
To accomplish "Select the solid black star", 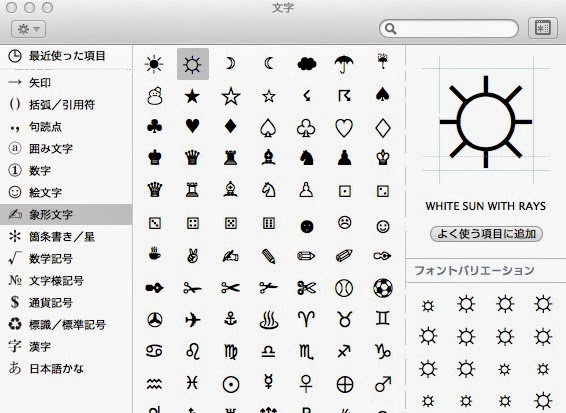I will tap(192, 96).
